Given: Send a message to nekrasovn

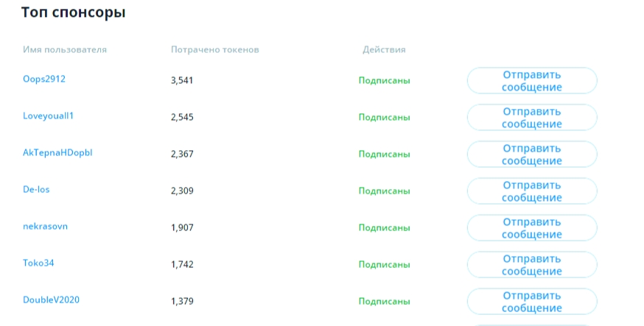Looking at the screenshot, I should pos(532,228).
